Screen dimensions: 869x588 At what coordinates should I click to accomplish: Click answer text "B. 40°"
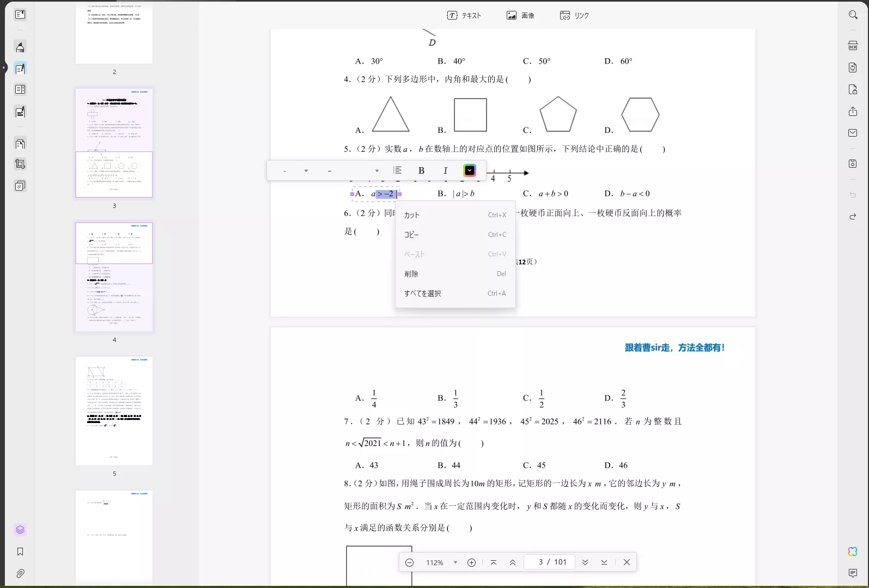452,61
